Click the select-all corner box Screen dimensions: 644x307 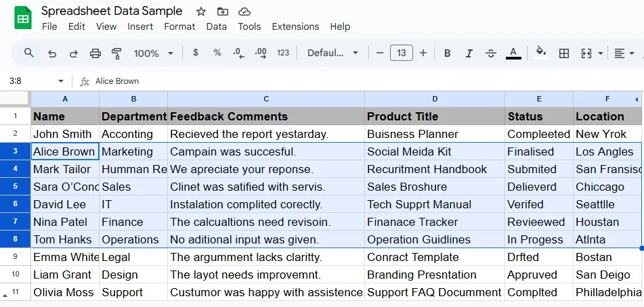(x=15, y=99)
